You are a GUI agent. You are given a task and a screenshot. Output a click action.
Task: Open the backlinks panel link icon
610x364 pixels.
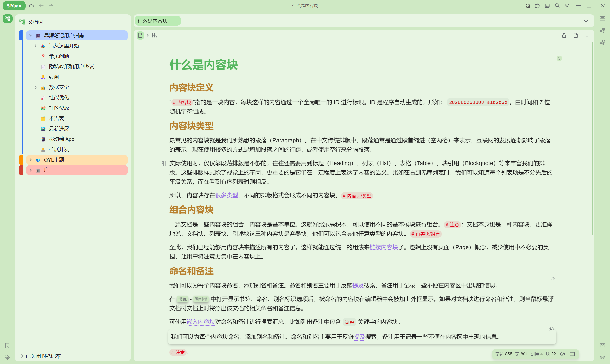point(603,30)
